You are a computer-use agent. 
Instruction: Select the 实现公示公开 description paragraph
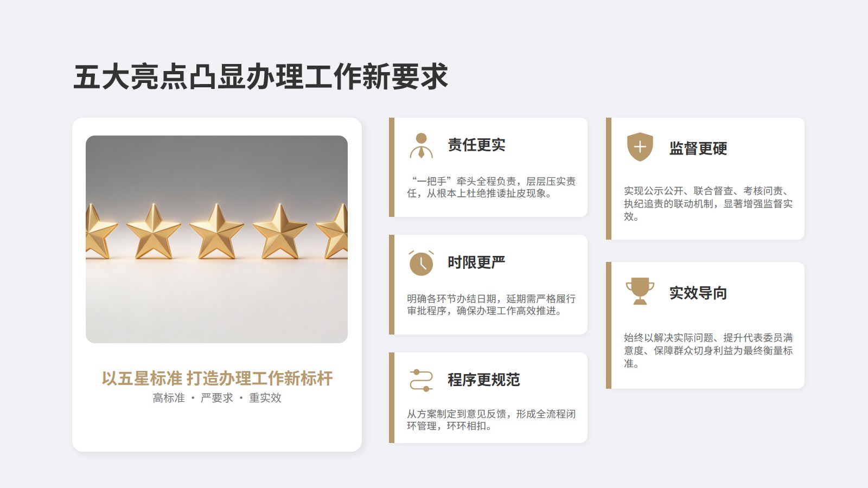(x=708, y=204)
